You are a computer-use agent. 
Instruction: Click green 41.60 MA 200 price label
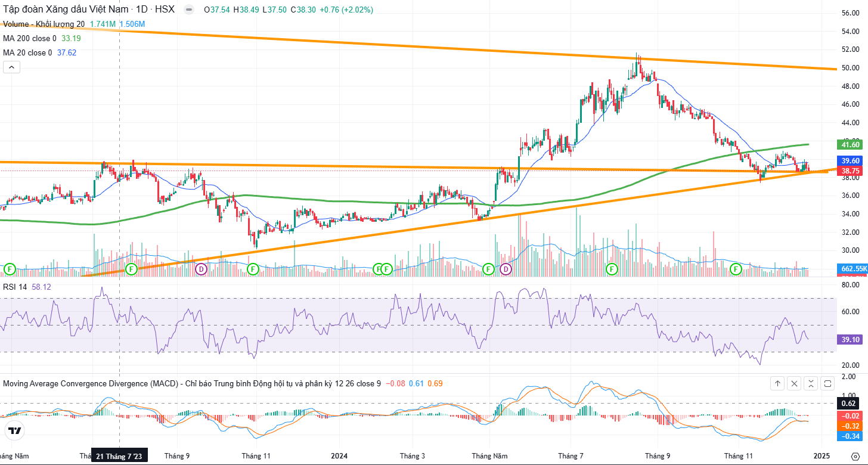(851, 145)
